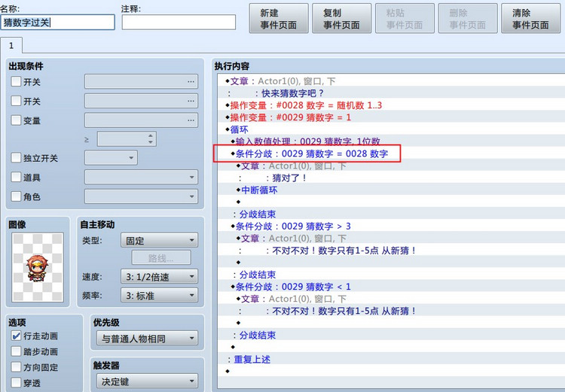Select first 分歧结束 line
This screenshot has width=565, height=392.
coord(391,214)
